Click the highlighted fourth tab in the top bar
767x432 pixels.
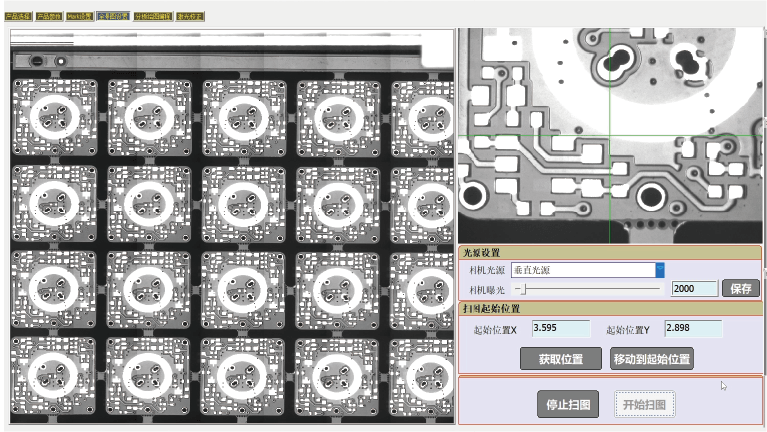(x=112, y=17)
